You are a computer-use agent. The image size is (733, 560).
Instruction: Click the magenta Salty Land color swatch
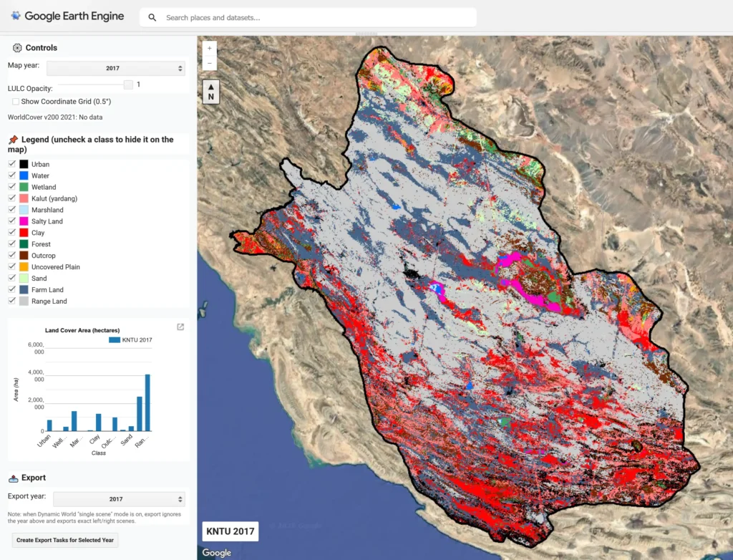tap(24, 221)
